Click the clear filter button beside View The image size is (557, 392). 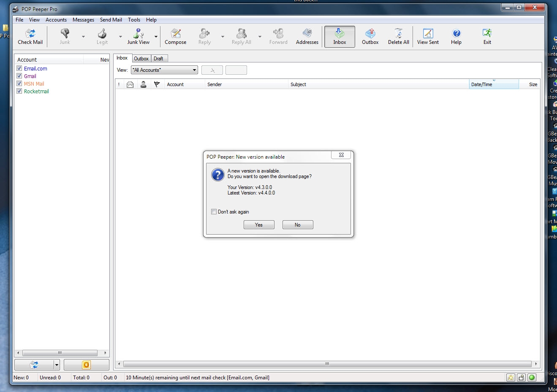(212, 70)
